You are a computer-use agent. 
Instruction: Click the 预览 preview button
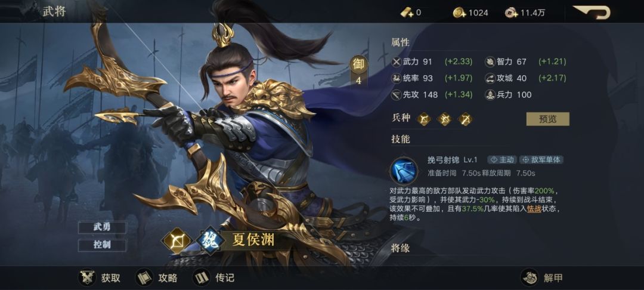547,119
